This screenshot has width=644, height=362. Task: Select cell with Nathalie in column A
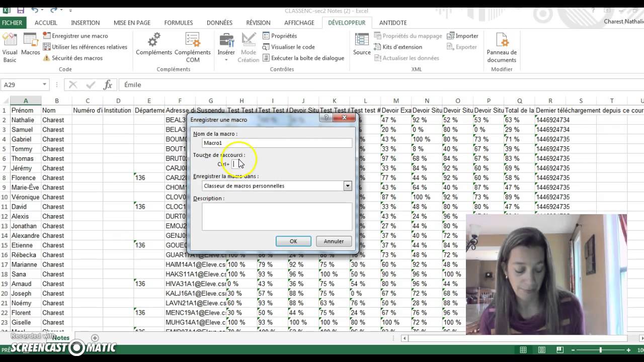click(26, 120)
